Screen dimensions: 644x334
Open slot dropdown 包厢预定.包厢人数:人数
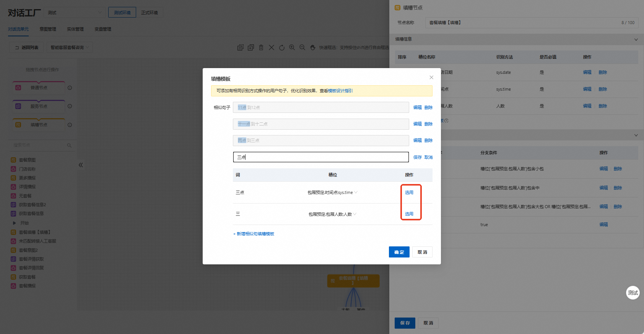click(x=332, y=214)
